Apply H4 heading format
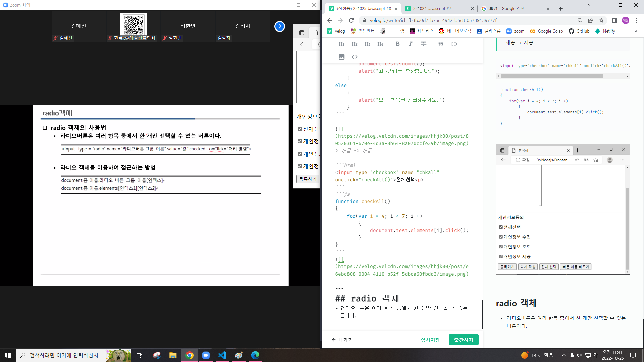Viewport: 644px width, 362px height. click(x=380, y=44)
